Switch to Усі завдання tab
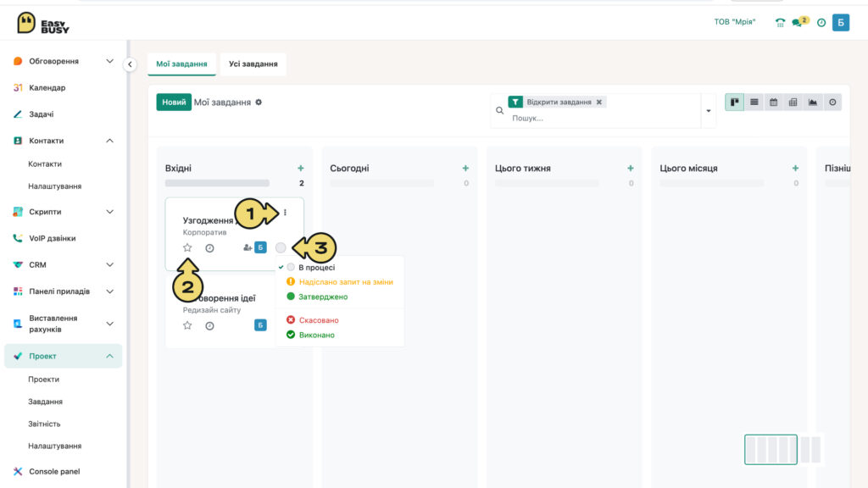The width and height of the screenshot is (868, 488). [253, 64]
